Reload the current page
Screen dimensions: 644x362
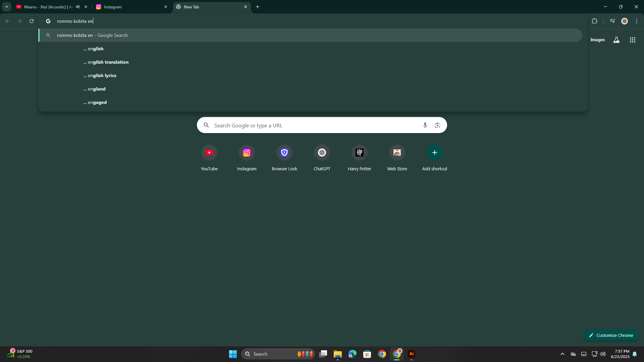[32, 21]
